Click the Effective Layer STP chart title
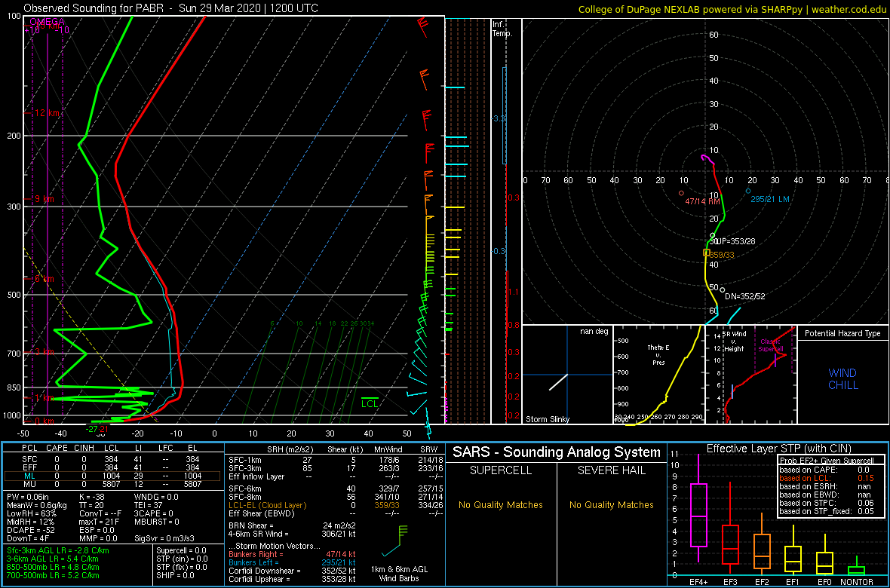This screenshot has height=588, width=890. pos(778,449)
